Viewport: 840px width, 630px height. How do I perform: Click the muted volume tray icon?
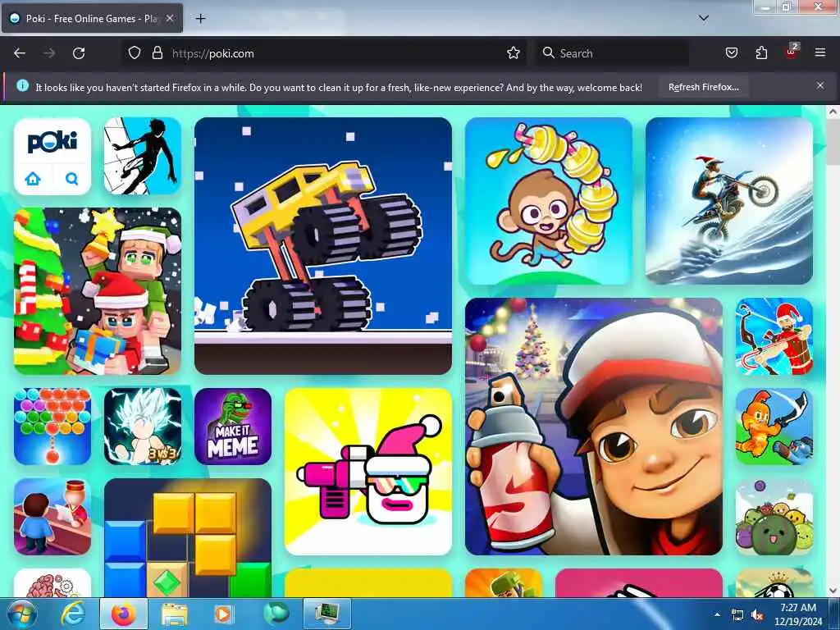(757, 615)
